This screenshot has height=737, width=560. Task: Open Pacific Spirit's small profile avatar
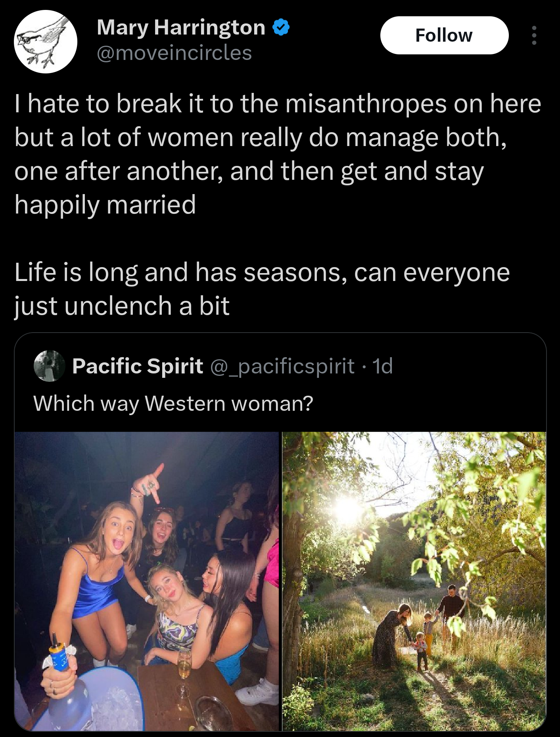[x=50, y=366]
